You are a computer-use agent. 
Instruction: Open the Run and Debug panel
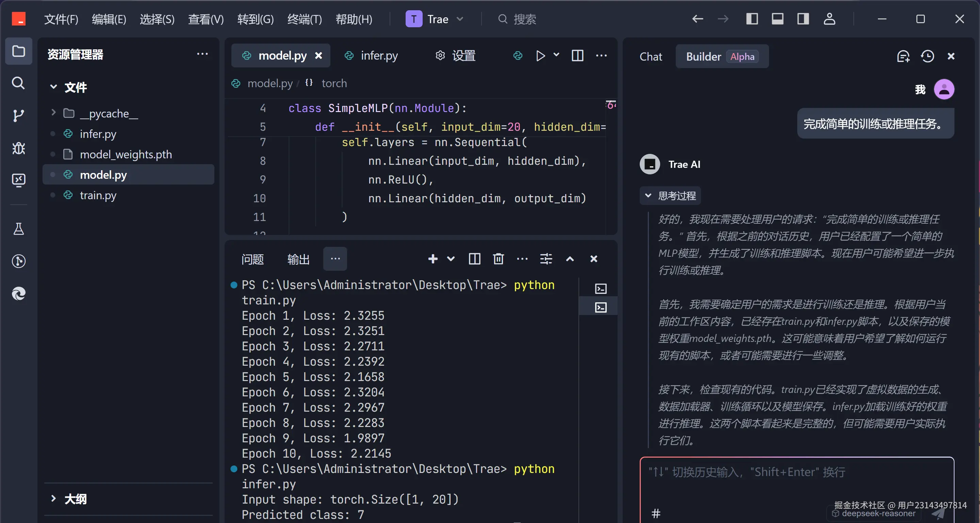coord(19,148)
